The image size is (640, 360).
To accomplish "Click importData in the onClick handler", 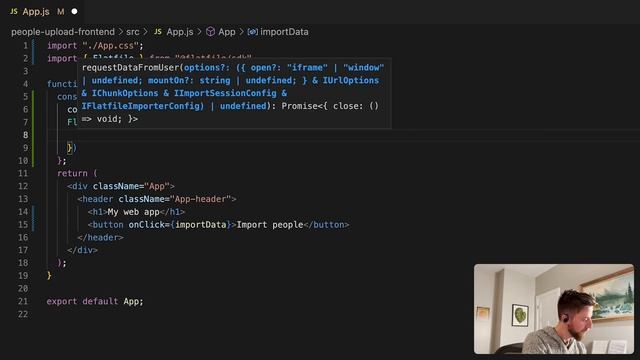I will coord(201,225).
